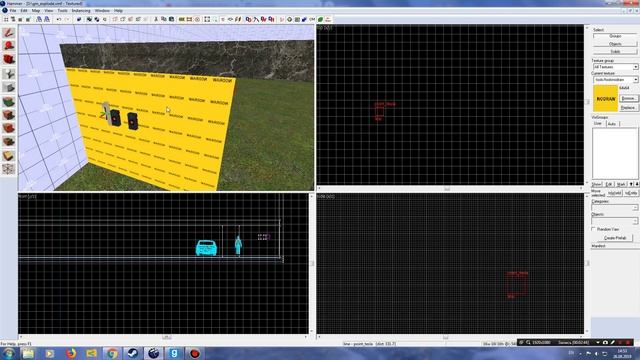Select the Apply Current Texture tool

(9, 115)
